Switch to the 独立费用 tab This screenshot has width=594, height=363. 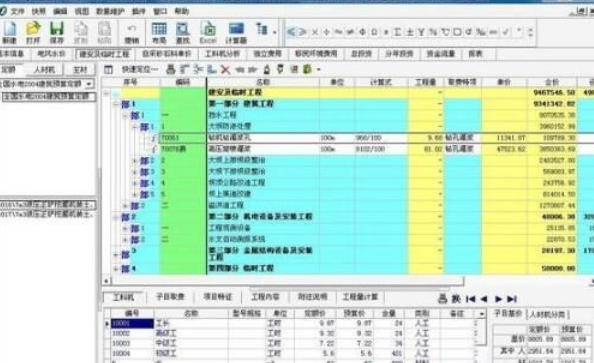267,54
